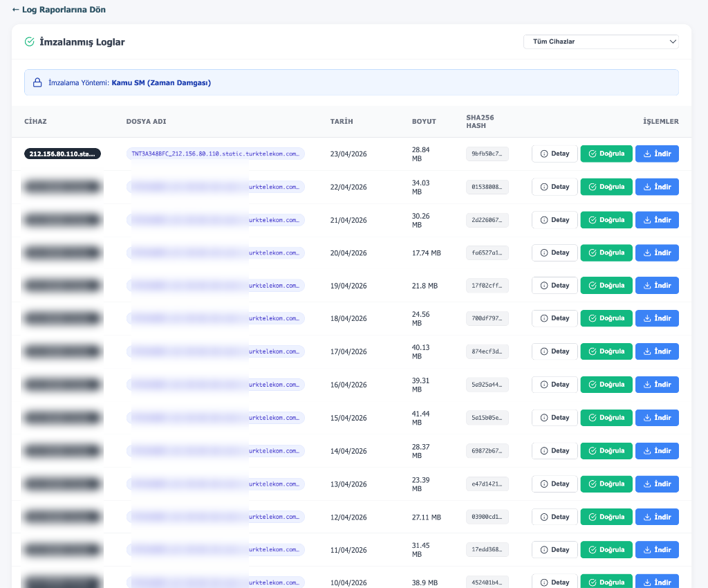Download the 23/04/2026 log file
Screen dimensions: 708x588
657,154
